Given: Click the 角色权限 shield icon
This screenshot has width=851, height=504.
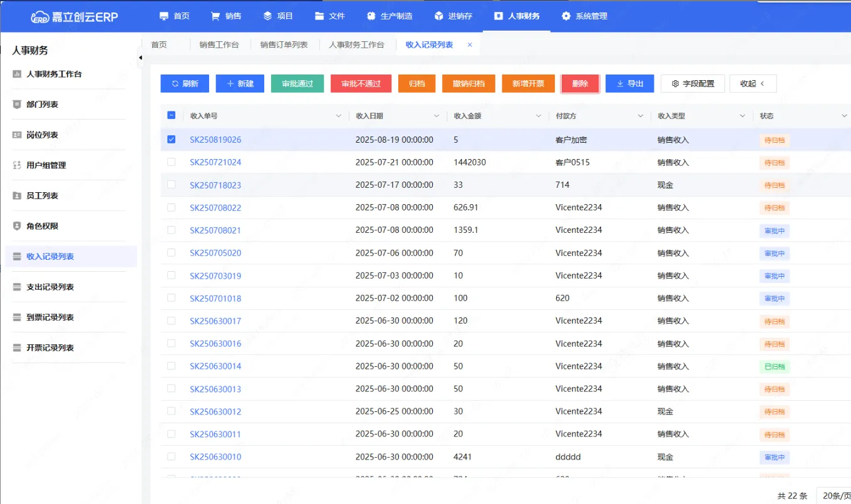Looking at the screenshot, I should click(17, 226).
